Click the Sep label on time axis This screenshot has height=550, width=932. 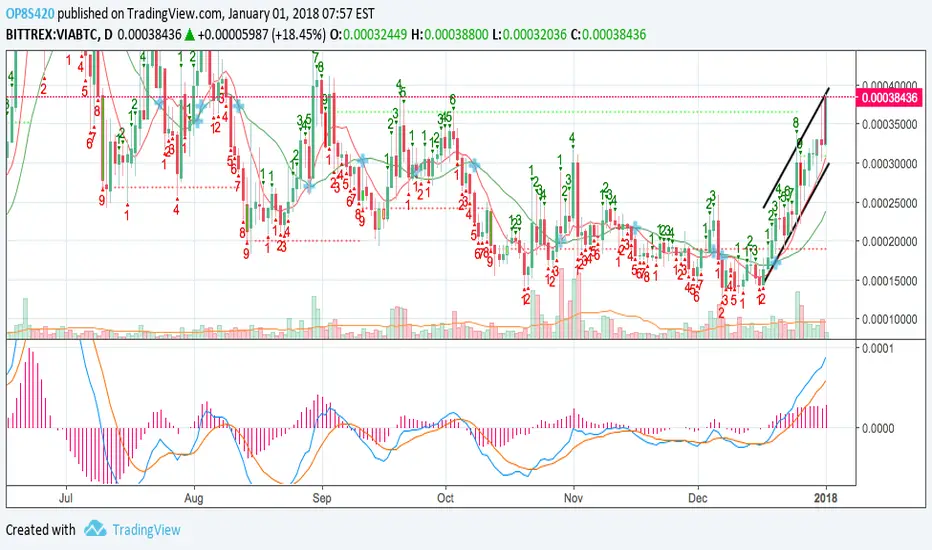click(322, 498)
